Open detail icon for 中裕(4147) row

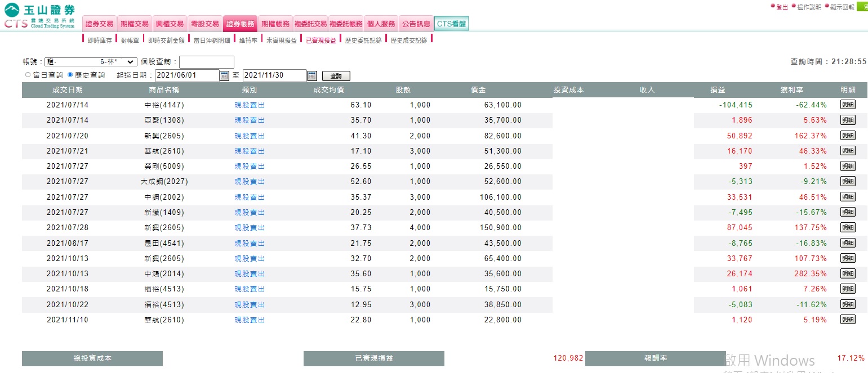coord(848,105)
